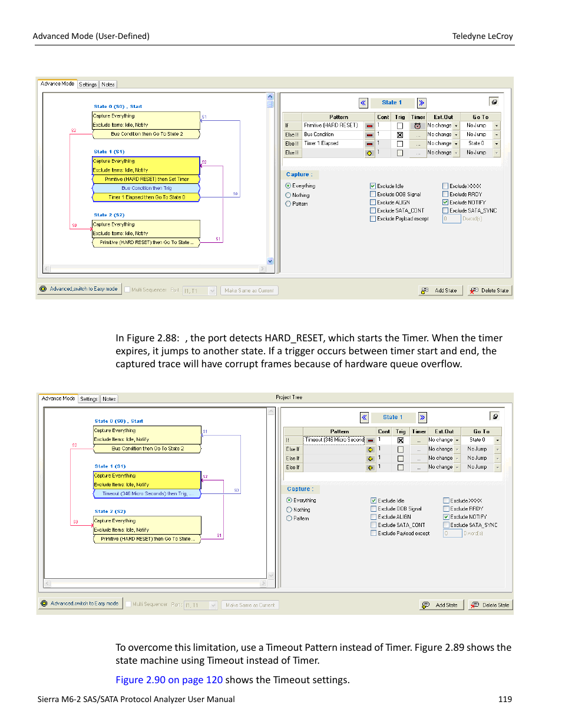Click state diagram horizontal scrollbar, lower screenshot

(x=156, y=584)
